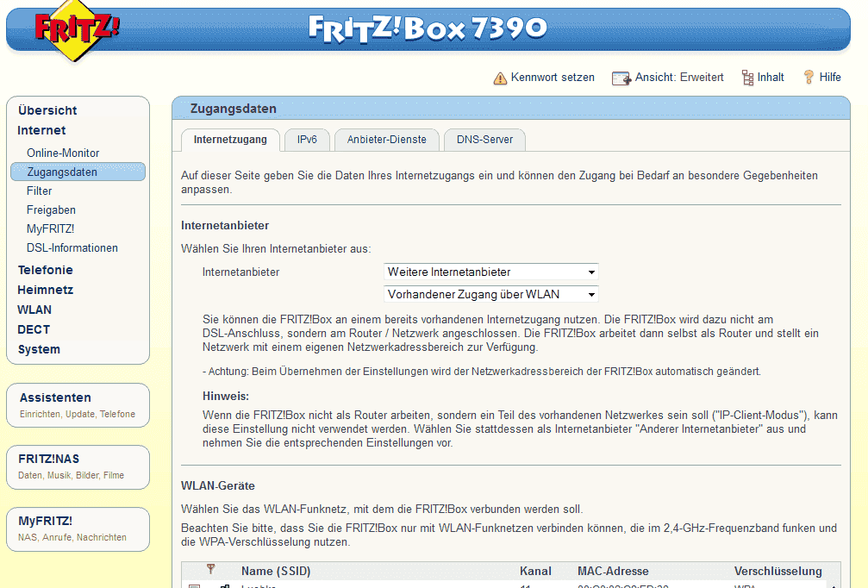Click the sitemap icon beside Inhalt
The height and width of the screenshot is (588, 868).
coord(747,78)
